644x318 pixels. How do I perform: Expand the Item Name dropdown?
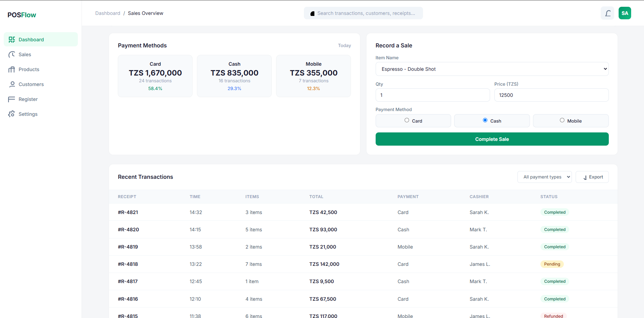click(x=492, y=69)
